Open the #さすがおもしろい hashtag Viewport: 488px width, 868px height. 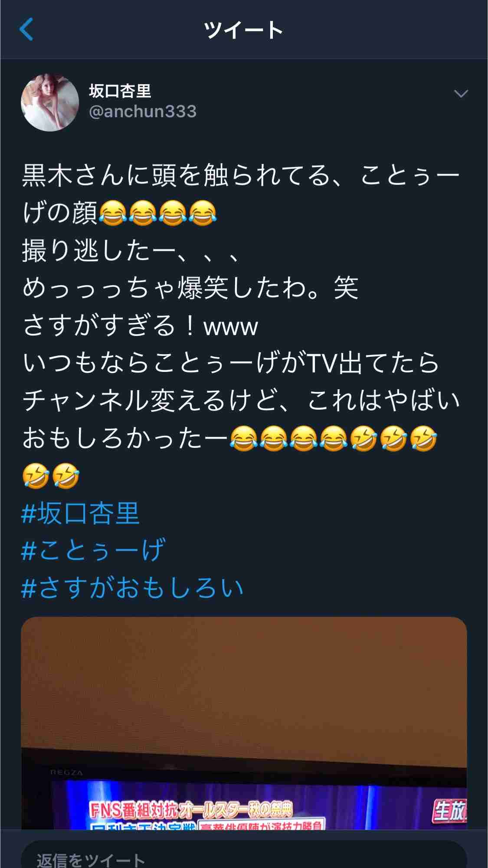(132, 588)
